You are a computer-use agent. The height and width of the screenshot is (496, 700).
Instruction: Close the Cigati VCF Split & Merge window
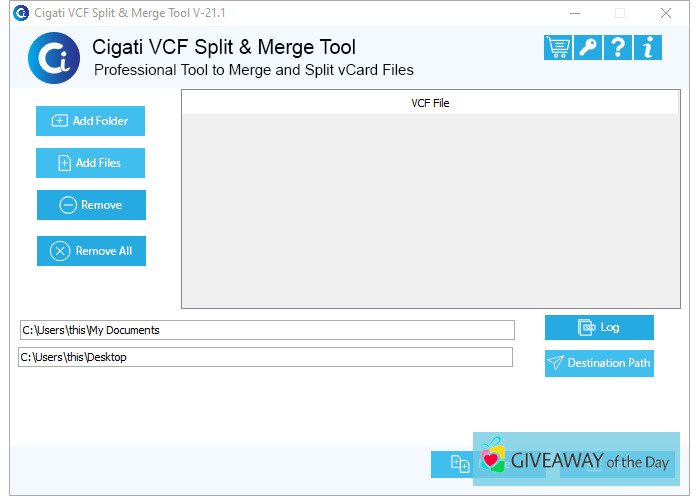(666, 13)
